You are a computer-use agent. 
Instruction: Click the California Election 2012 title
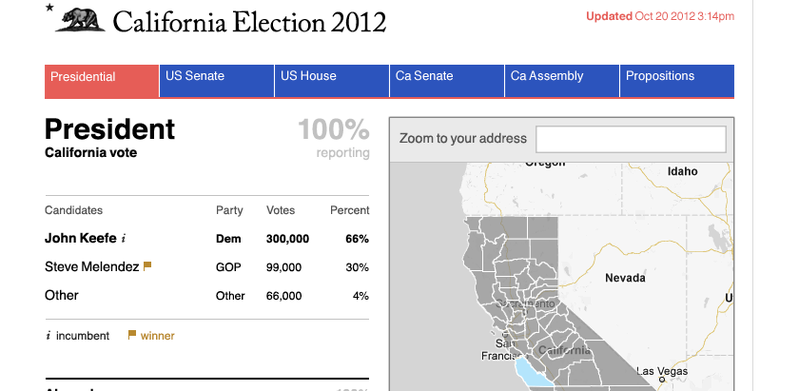pos(249,22)
